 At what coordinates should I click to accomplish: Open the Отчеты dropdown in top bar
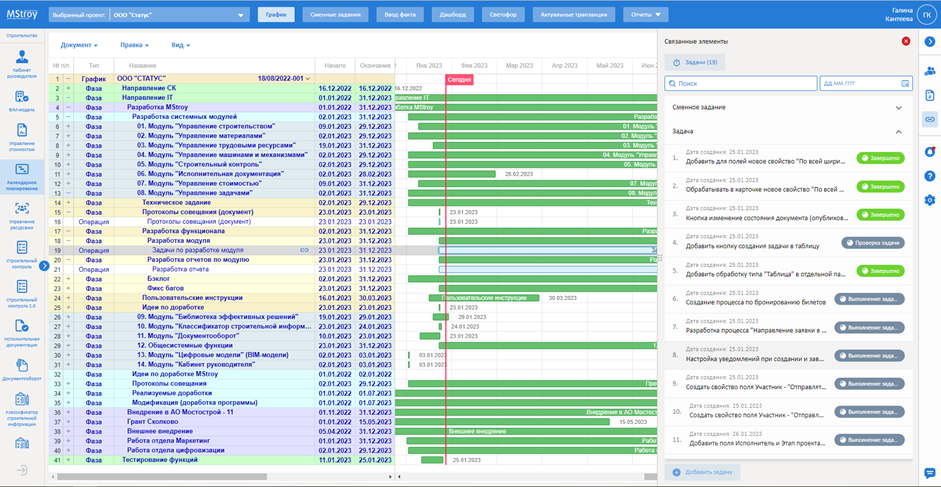pyautogui.click(x=649, y=15)
